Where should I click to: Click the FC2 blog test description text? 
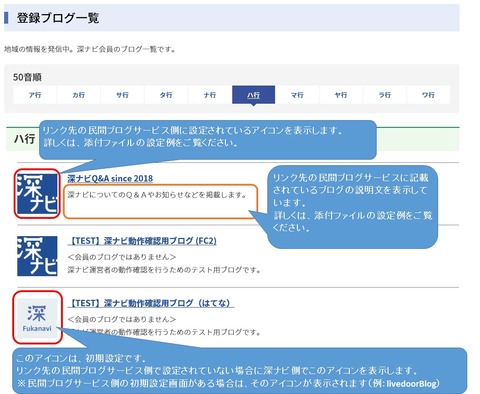coord(164,270)
